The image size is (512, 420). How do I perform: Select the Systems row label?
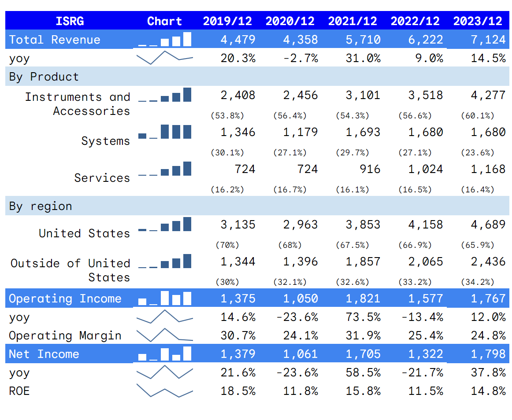(105, 140)
